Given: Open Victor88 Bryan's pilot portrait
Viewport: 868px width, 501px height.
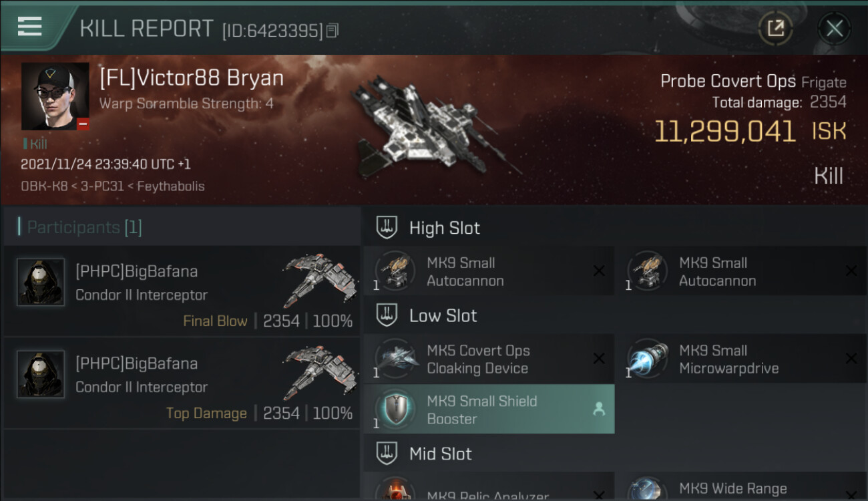Looking at the screenshot, I should point(55,97).
